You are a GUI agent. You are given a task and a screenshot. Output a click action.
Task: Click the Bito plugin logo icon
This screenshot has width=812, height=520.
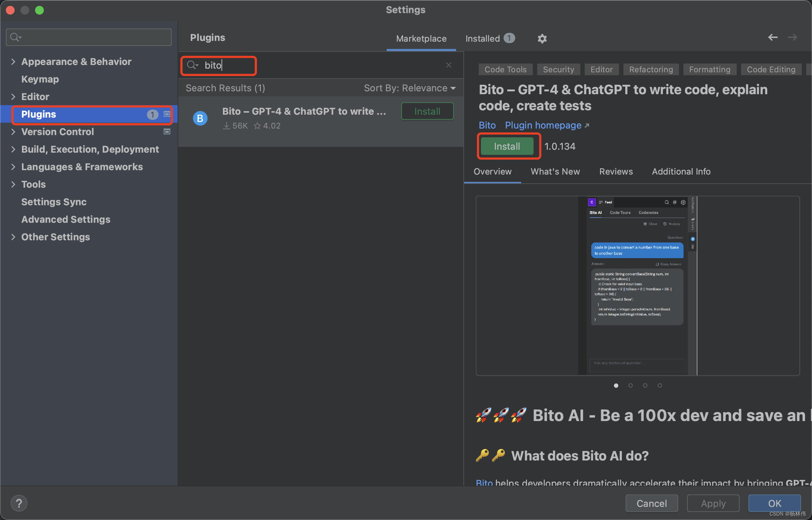pyautogui.click(x=200, y=118)
